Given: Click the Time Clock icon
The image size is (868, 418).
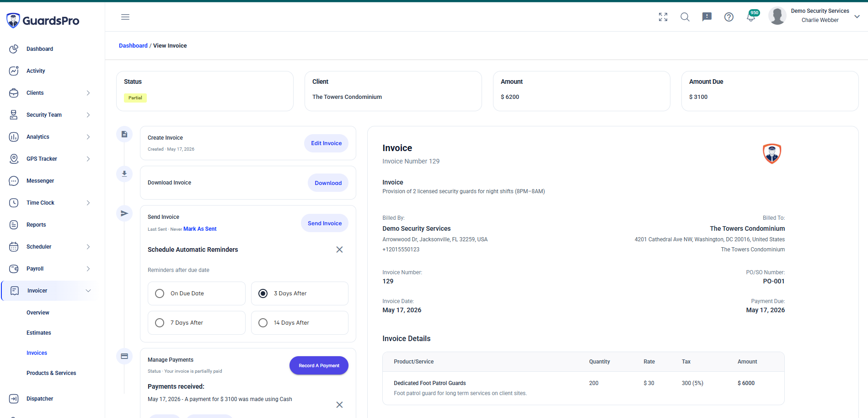Looking at the screenshot, I should [x=14, y=203].
